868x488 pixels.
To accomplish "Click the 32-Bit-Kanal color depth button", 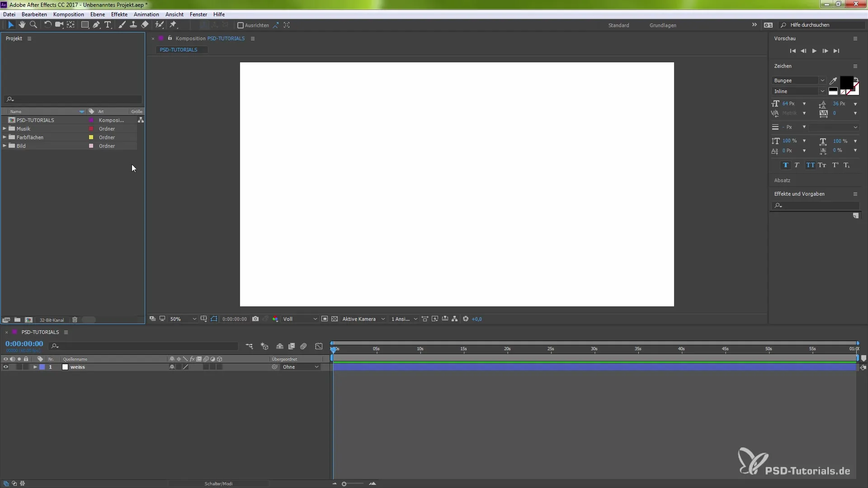I will [x=52, y=320].
